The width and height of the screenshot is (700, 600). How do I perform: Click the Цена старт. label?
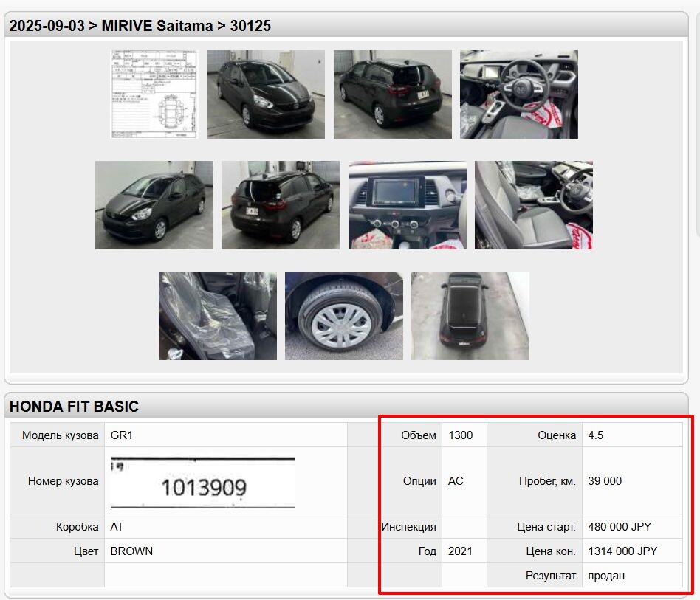546,527
